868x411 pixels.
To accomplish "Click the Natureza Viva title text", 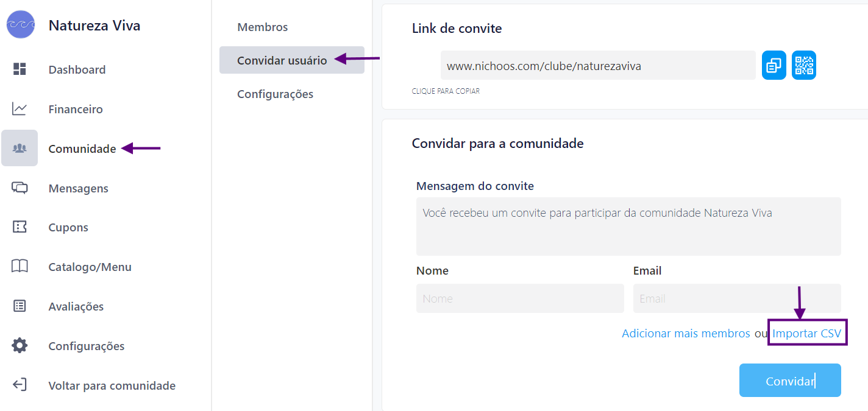I will click(94, 26).
